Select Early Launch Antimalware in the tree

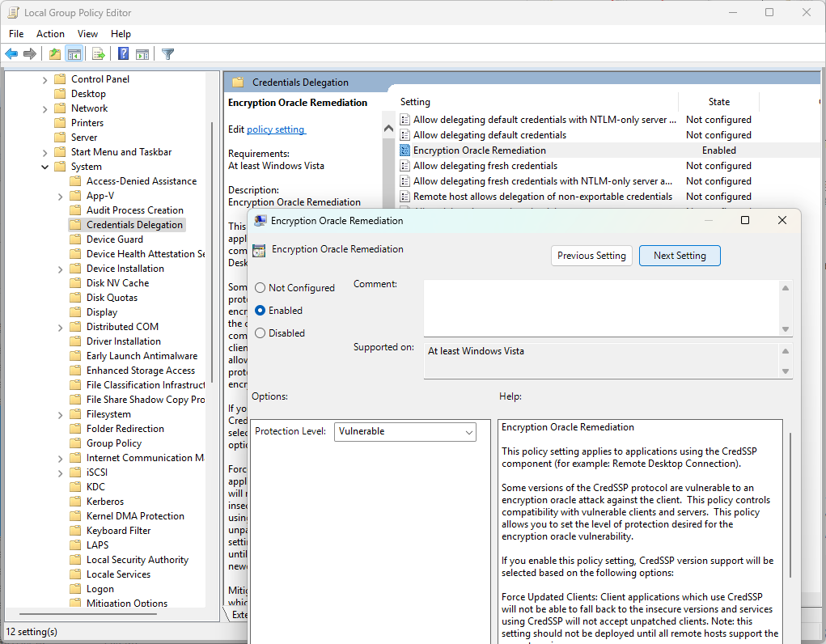coord(142,356)
